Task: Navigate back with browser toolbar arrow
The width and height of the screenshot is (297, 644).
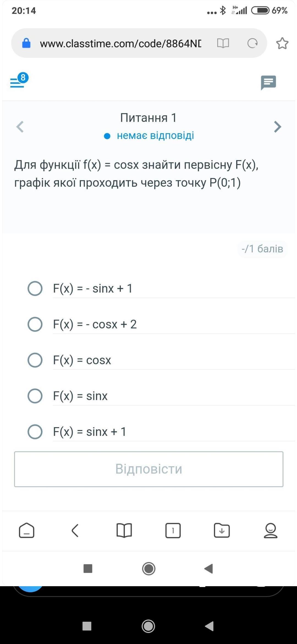Action: (75, 530)
